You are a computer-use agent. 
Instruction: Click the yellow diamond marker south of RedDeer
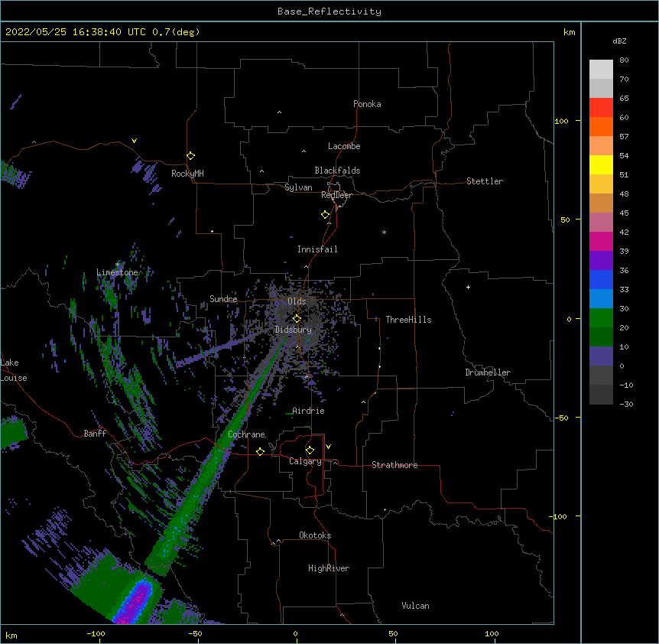tap(325, 214)
